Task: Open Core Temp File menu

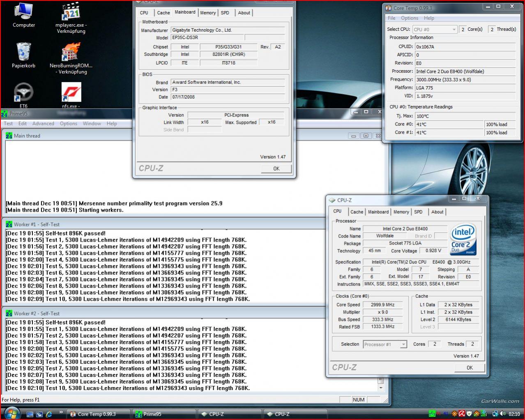Action: (x=391, y=18)
